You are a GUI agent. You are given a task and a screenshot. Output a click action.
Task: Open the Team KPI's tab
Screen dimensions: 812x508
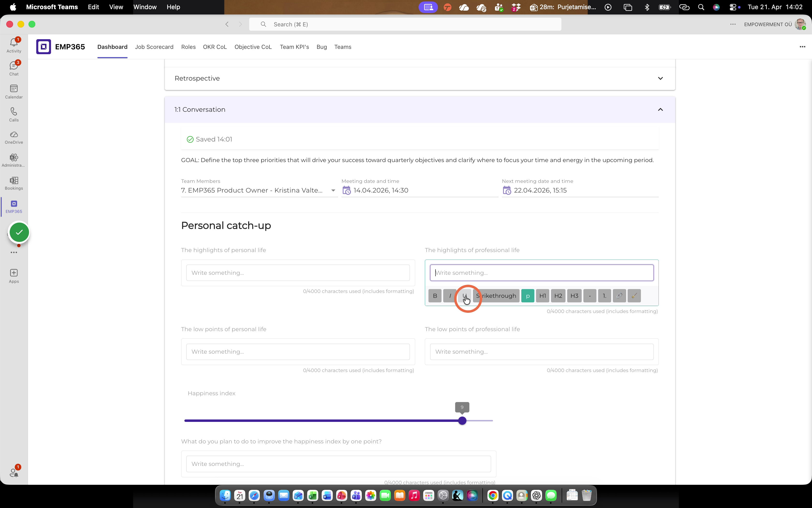pos(294,47)
